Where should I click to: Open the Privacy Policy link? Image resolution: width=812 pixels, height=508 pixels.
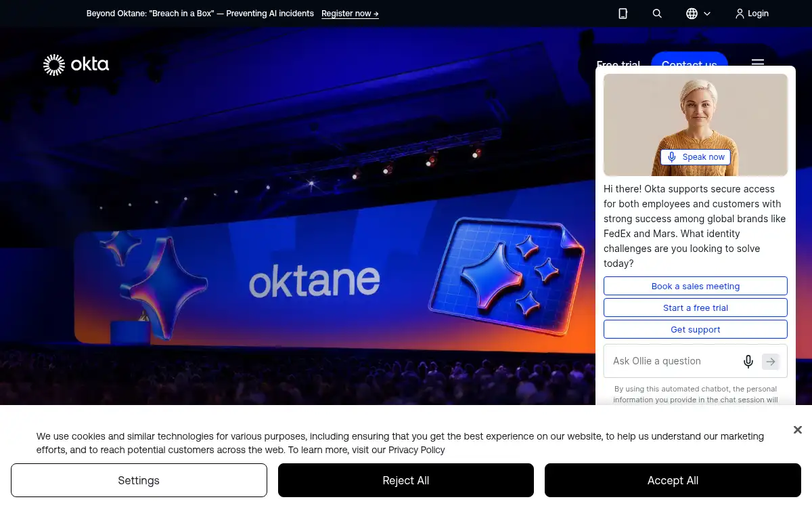[x=417, y=450]
